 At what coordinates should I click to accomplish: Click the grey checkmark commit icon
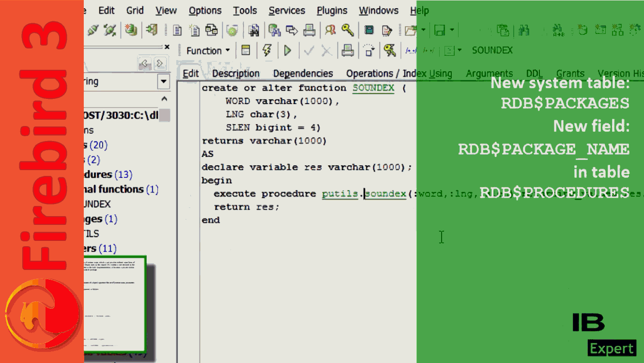309,50
